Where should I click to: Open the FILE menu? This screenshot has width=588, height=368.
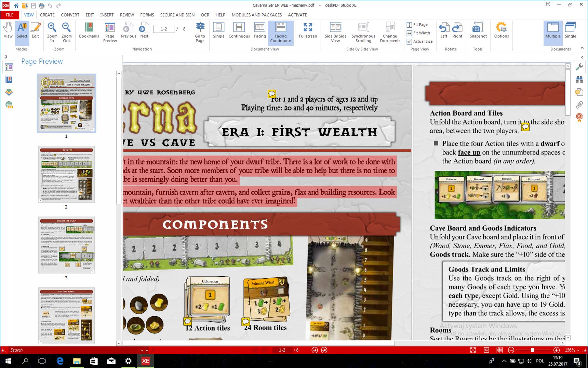(x=10, y=15)
